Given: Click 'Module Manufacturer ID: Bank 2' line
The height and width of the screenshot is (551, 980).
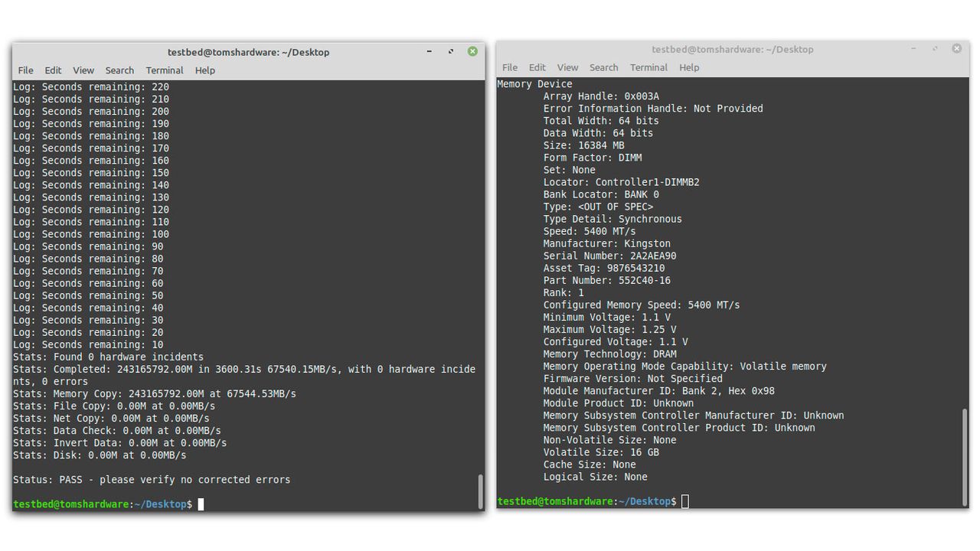Looking at the screenshot, I should (659, 390).
